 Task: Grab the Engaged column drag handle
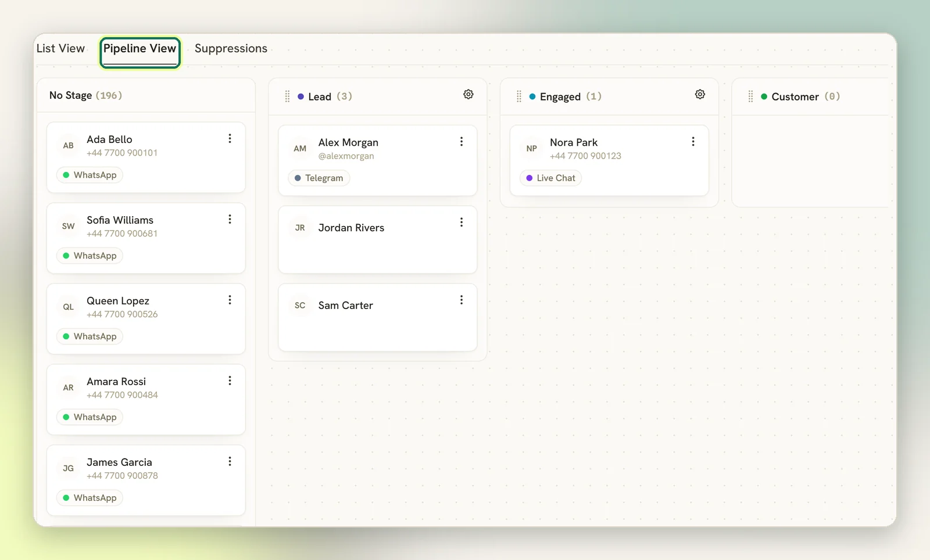519,96
